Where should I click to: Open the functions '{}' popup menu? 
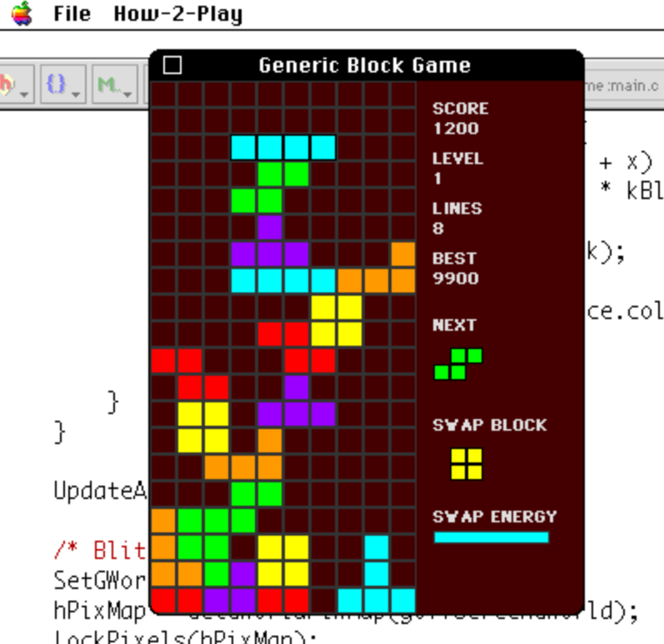tap(61, 85)
